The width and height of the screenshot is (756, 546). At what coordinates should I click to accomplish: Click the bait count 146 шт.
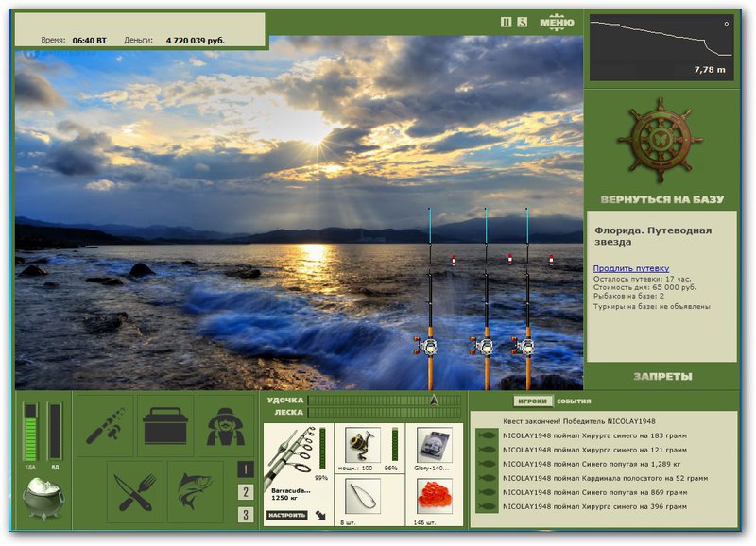(x=424, y=522)
